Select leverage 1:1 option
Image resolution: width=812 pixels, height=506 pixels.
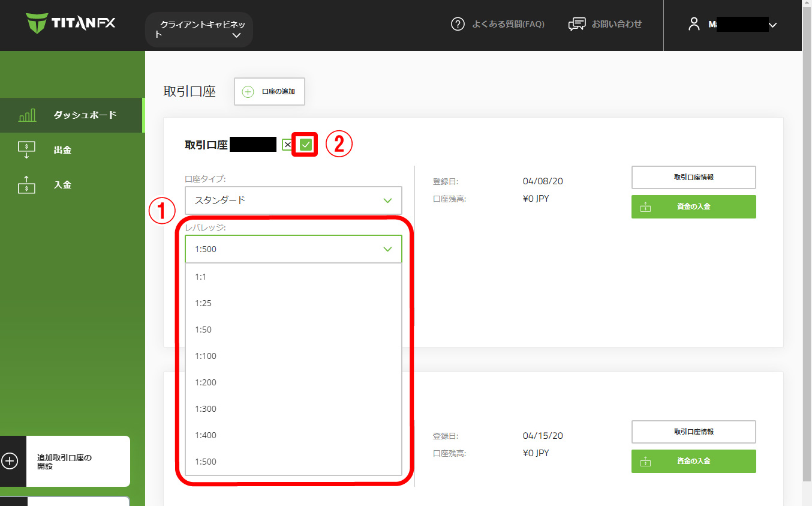(293, 277)
